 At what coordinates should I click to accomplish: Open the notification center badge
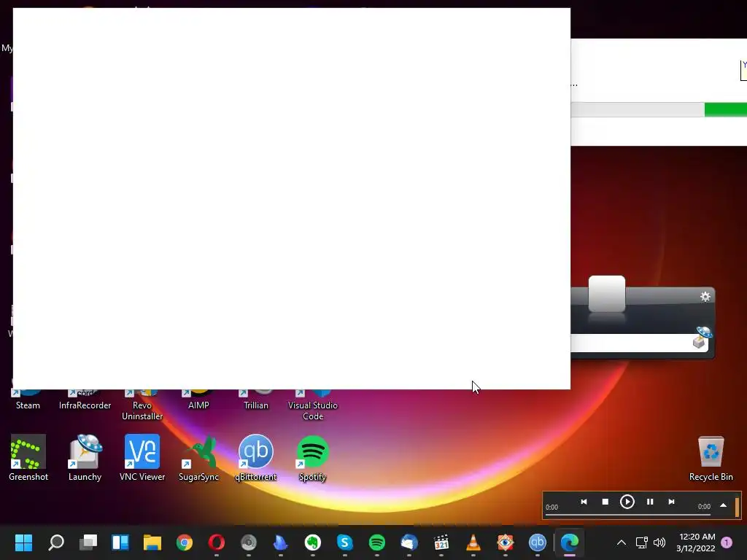(x=727, y=542)
